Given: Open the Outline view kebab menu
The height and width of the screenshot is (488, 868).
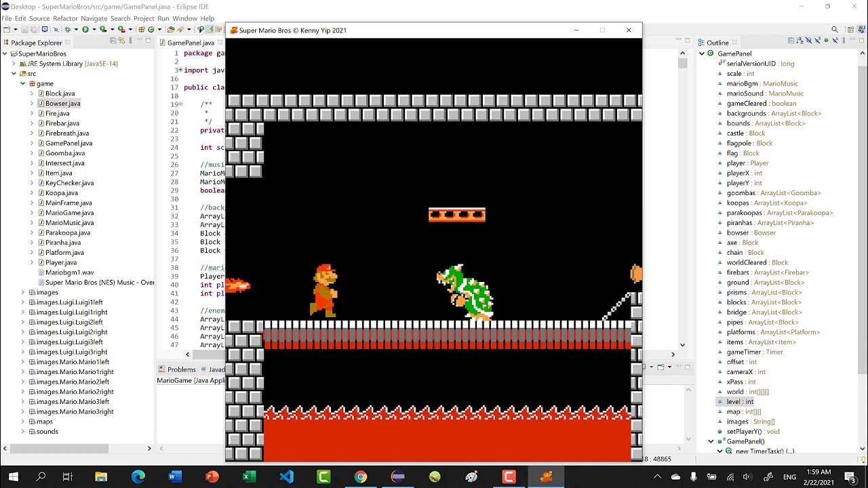Looking at the screenshot, I should point(844,41).
